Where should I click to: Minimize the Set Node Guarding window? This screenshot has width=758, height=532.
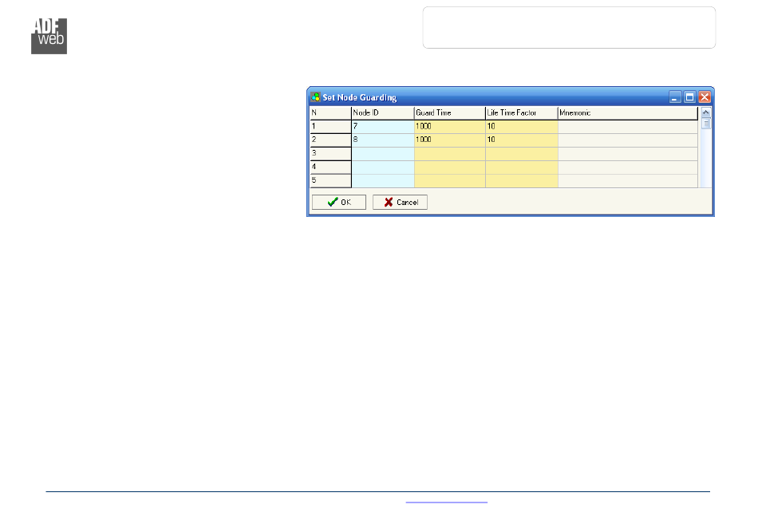[x=675, y=97]
